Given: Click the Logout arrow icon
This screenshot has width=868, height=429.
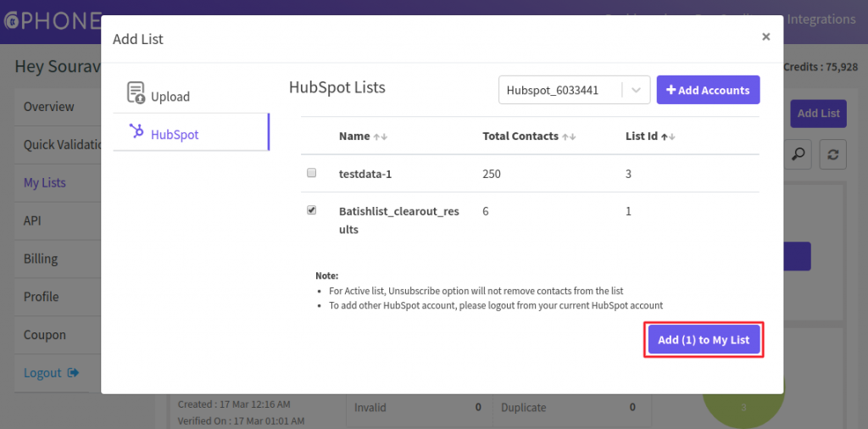Looking at the screenshot, I should click(73, 372).
